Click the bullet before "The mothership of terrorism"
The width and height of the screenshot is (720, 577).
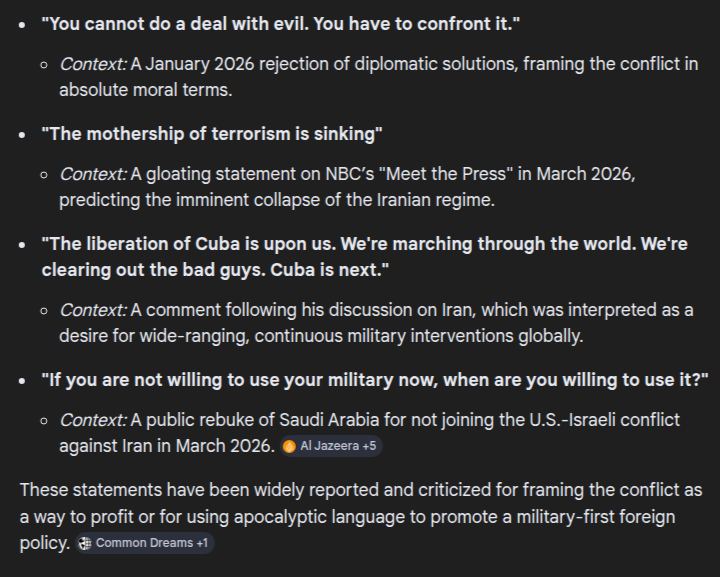[x=22, y=135]
